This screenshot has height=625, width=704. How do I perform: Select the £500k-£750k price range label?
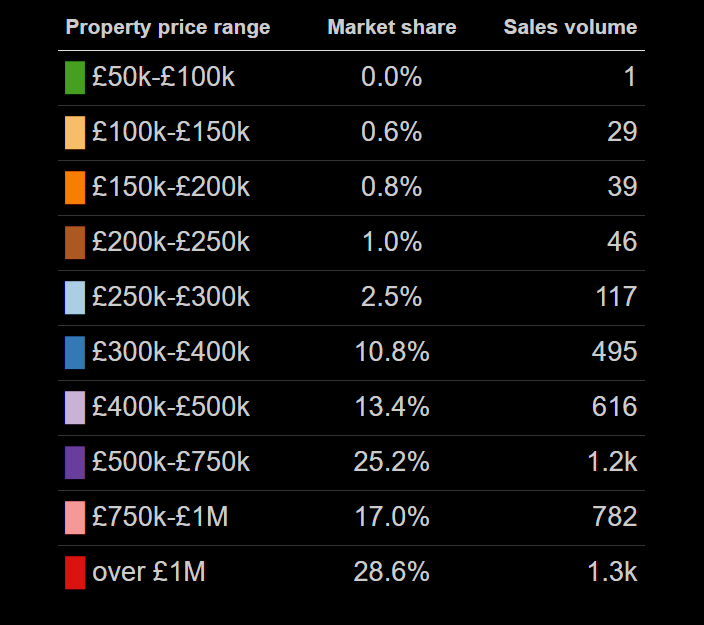coord(171,462)
